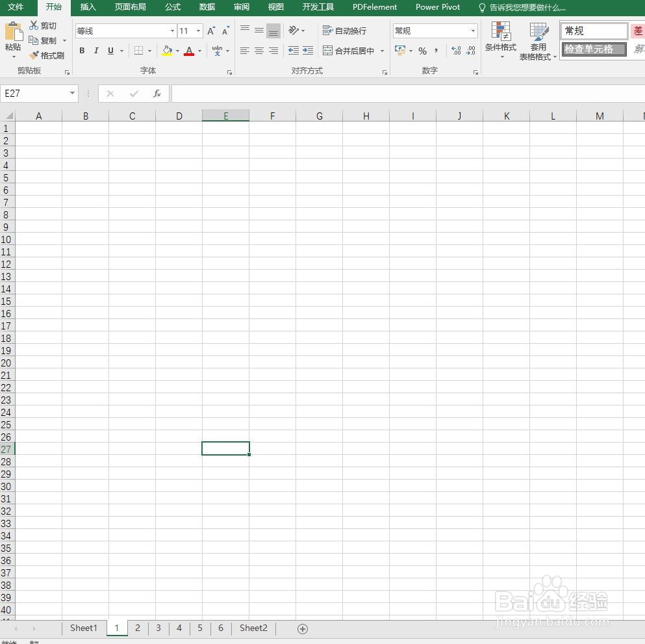Open Format as Table (套用表格格式)

[x=538, y=41]
